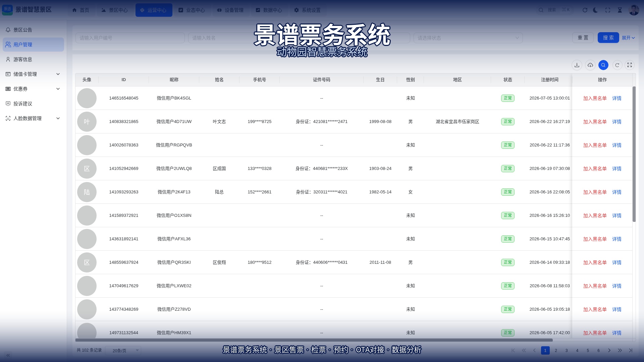This screenshot has height=362, width=644.
Task: Click nickname 微信用户AFXL36
Action: coord(174,239)
